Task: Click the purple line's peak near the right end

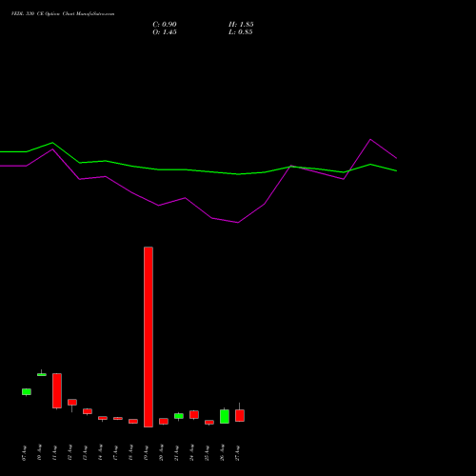Action: 370,139
